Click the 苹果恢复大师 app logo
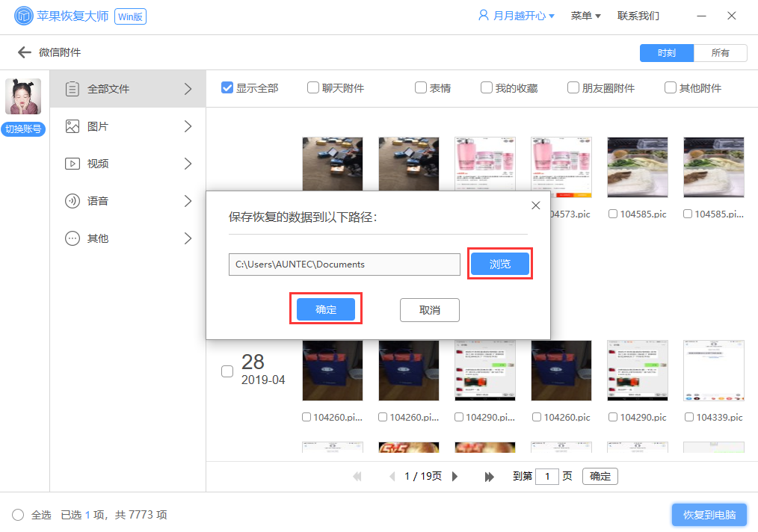This screenshot has height=532, width=758. point(22,15)
